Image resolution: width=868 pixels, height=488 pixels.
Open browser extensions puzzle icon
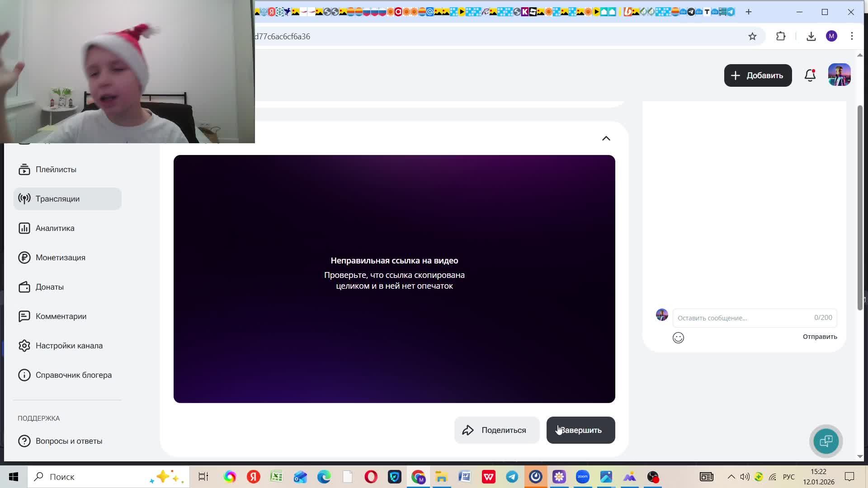tap(781, 37)
